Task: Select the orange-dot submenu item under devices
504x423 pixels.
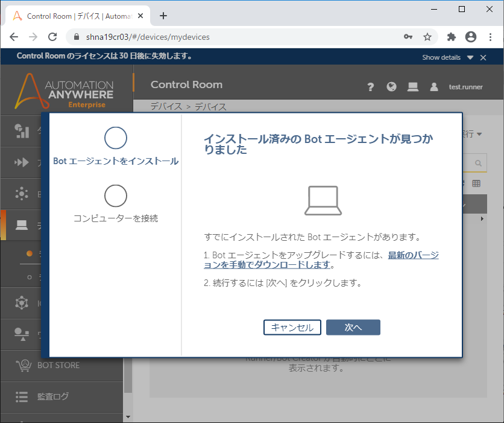Action: point(31,253)
